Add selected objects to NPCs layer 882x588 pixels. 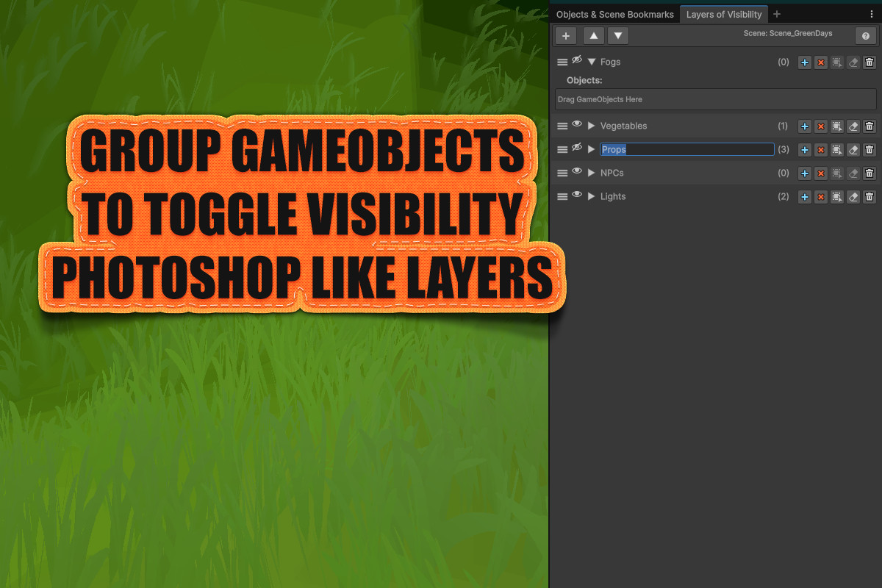pyautogui.click(x=805, y=173)
